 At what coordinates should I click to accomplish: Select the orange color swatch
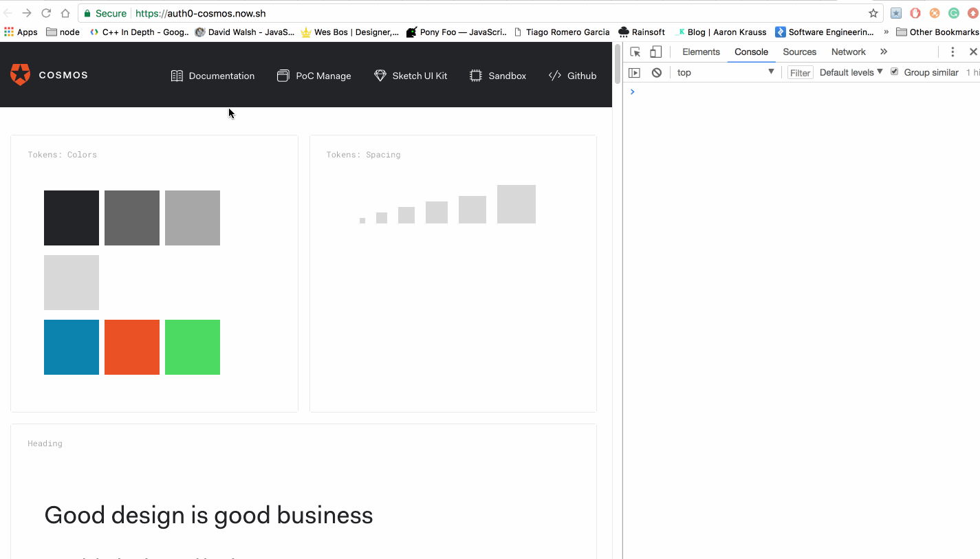pyautogui.click(x=132, y=347)
